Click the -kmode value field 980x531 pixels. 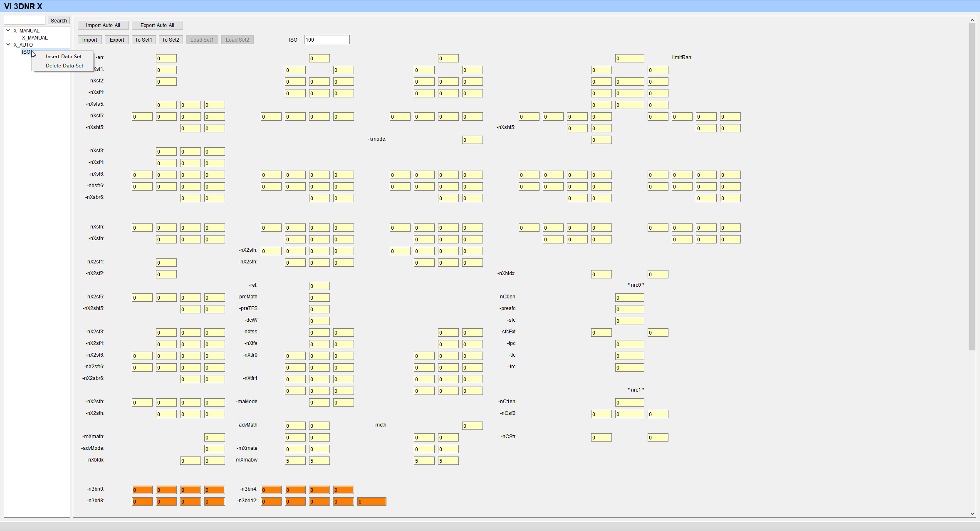pos(472,140)
